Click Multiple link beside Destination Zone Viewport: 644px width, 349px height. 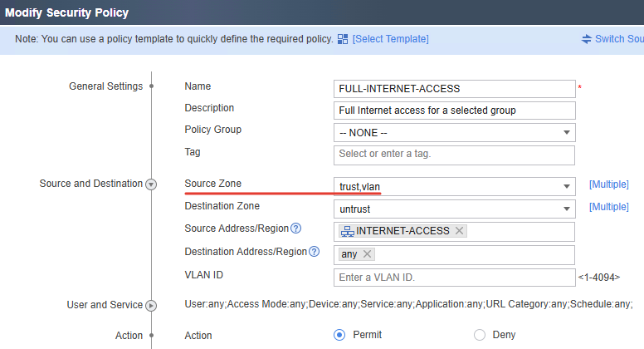point(608,207)
